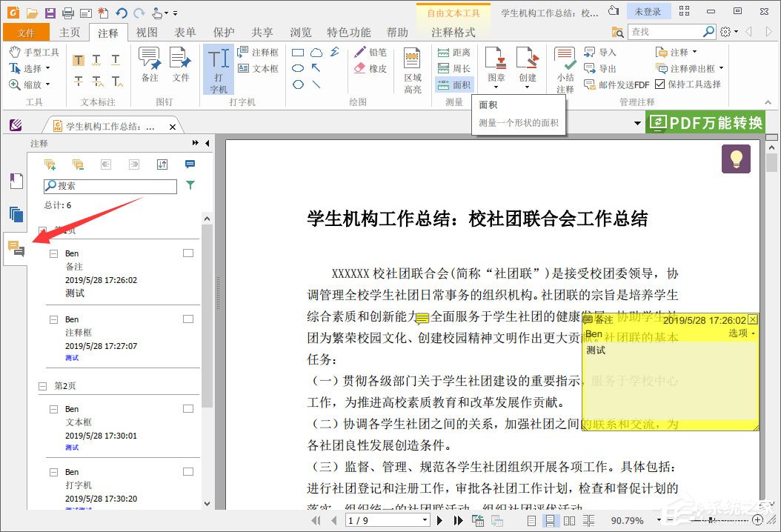Click the zoom slider in the status bar
This screenshot has width=781, height=532.
711,519
